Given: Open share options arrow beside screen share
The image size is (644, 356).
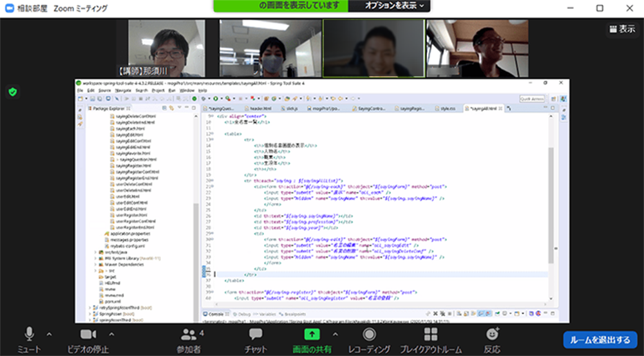Looking at the screenshot, I should [x=335, y=334].
